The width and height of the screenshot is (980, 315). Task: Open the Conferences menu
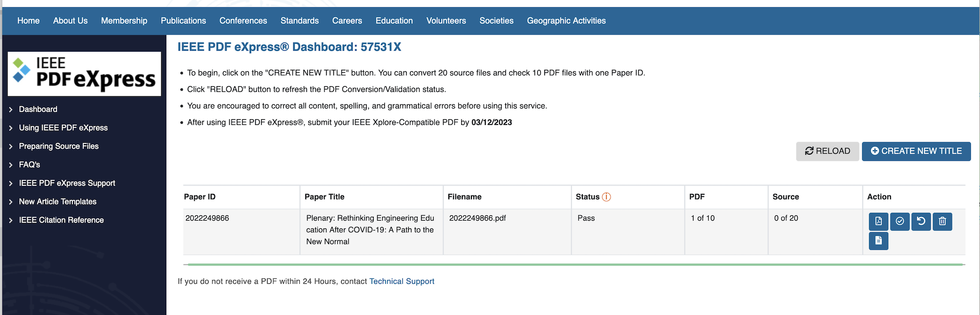click(243, 21)
